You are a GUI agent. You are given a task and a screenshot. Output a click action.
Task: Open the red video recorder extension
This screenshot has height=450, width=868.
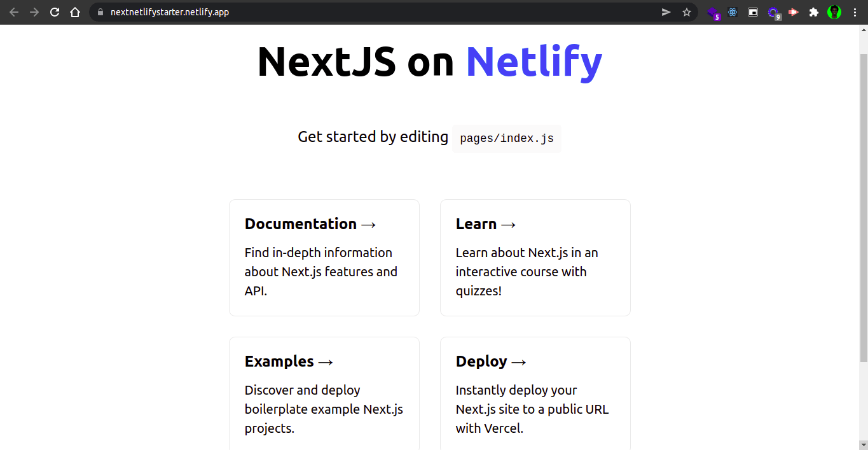click(x=794, y=12)
